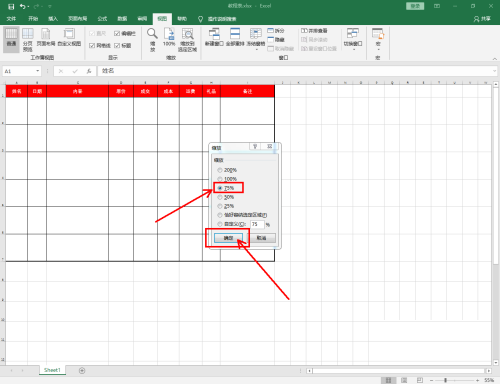Expand the formula bar with right arrow
Viewport: 500px width, 384px height.
coord(495,71)
